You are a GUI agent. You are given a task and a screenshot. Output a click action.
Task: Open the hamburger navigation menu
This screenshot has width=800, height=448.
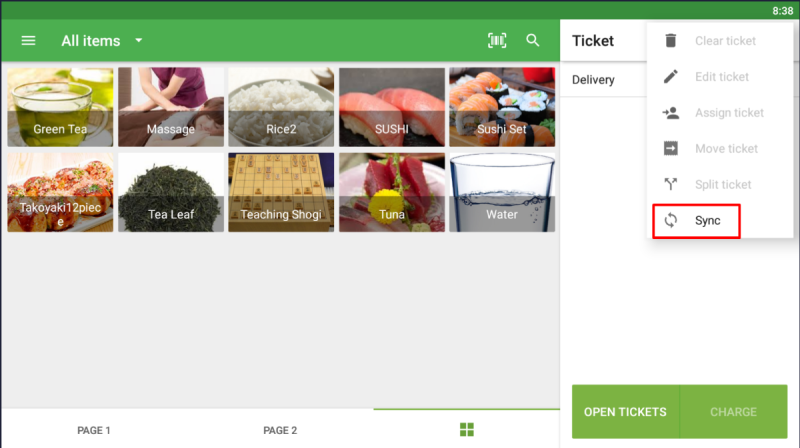[28, 41]
